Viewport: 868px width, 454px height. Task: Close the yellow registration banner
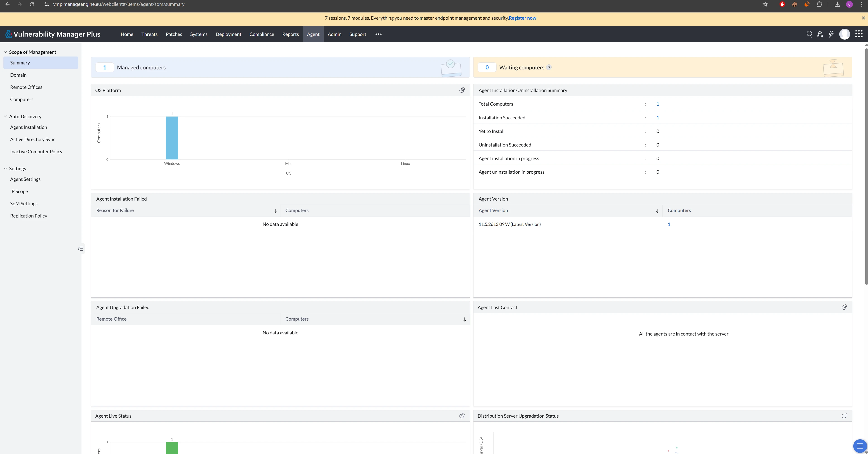tap(863, 18)
